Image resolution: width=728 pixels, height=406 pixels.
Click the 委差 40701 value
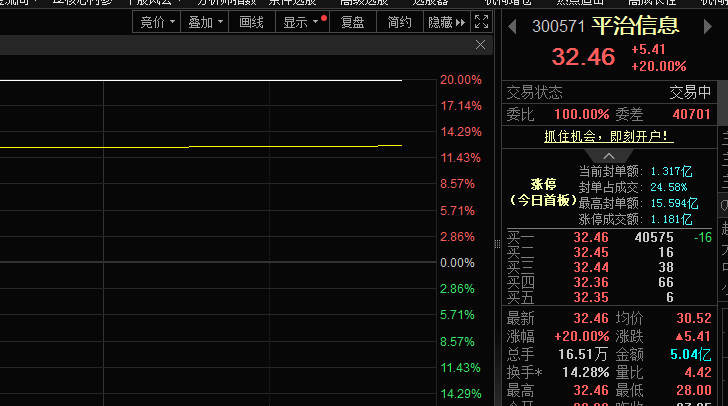click(x=691, y=114)
